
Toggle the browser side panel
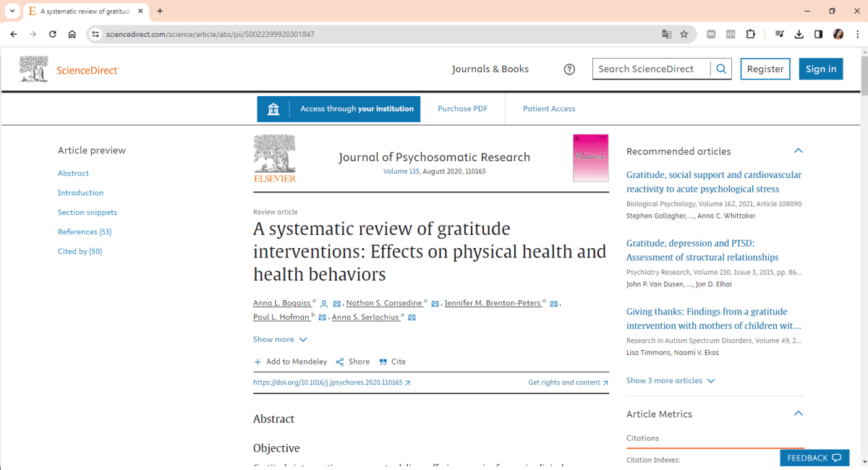coord(818,34)
